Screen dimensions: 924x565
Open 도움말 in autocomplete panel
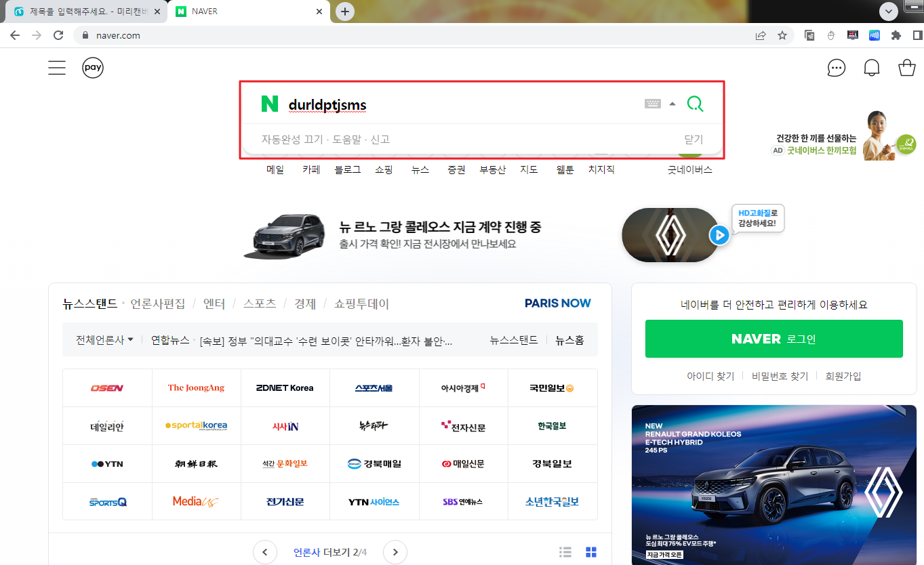click(346, 140)
